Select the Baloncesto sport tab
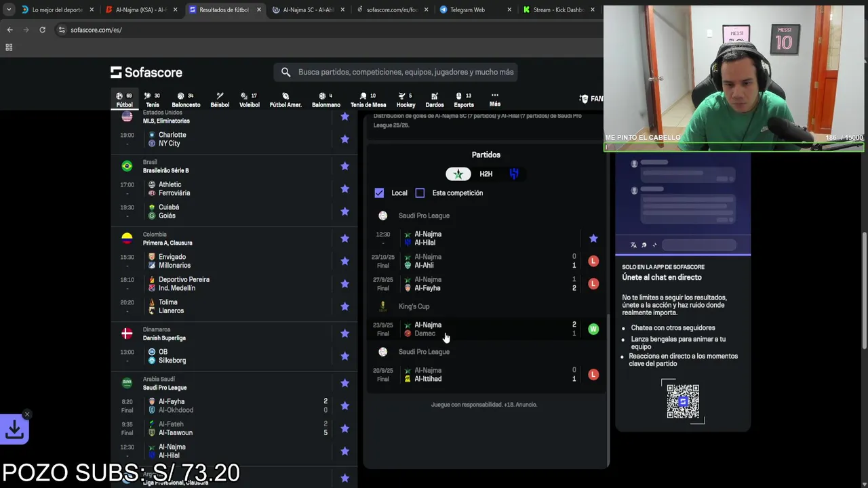The height and width of the screenshot is (488, 868). [x=186, y=100]
